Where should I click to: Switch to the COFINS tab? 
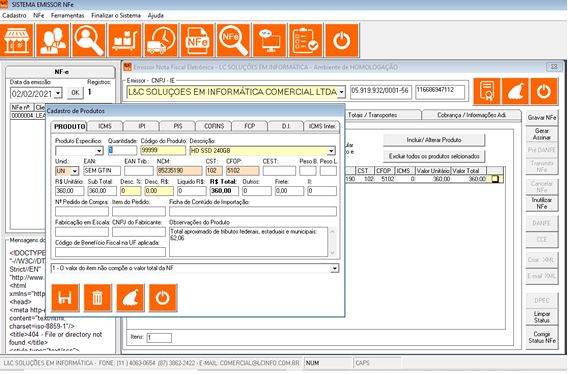[x=214, y=126]
